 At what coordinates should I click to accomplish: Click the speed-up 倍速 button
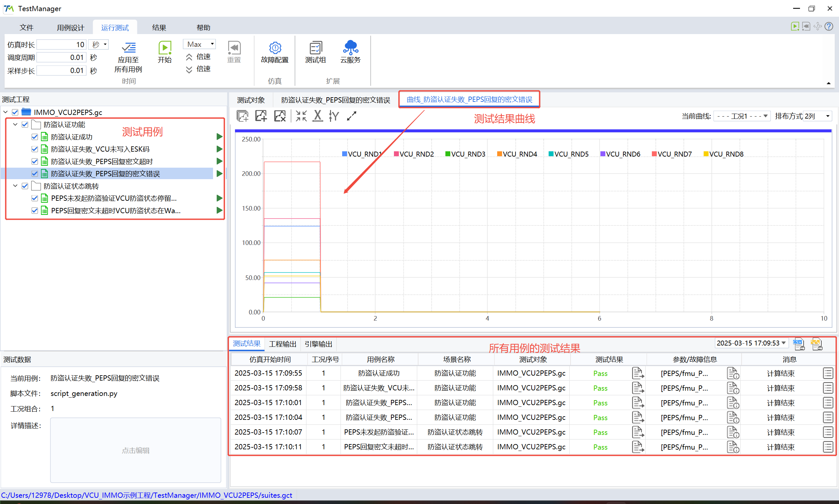point(198,57)
